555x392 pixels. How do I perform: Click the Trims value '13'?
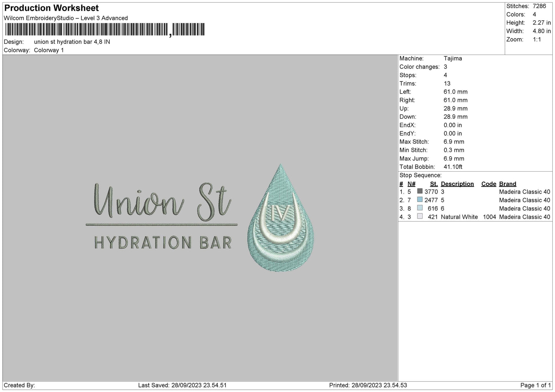(447, 83)
